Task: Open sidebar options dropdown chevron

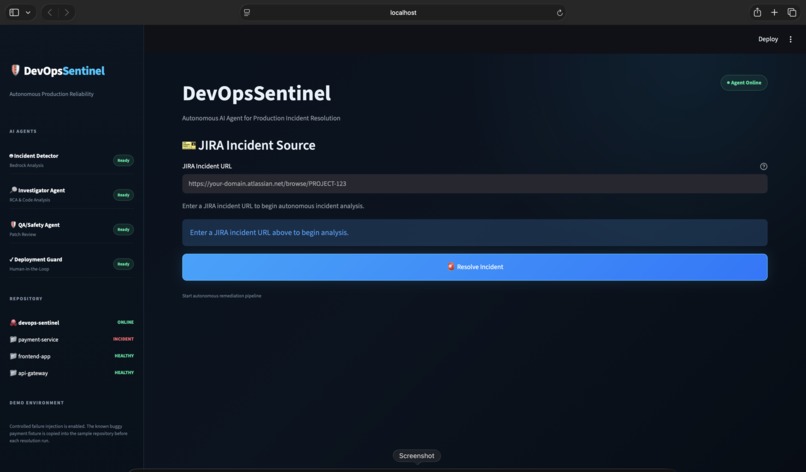Action: (x=28, y=12)
